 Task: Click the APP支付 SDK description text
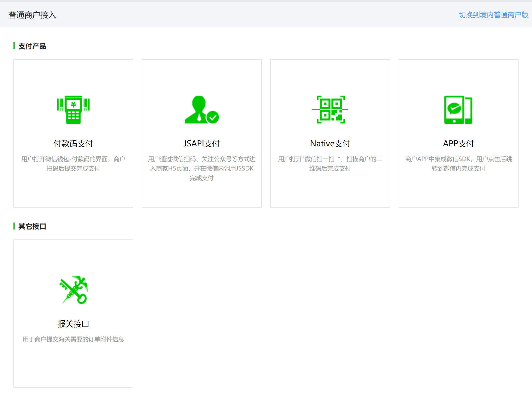(x=458, y=164)
